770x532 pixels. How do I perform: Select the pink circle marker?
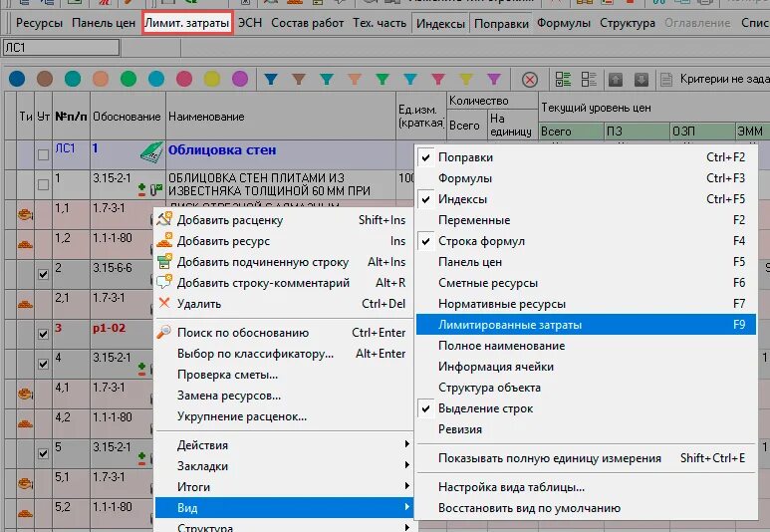pos(184,79)
